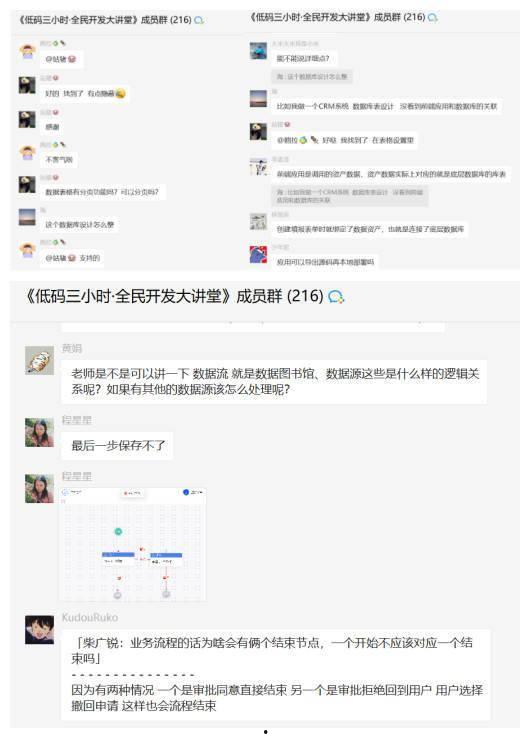Click the avatar beside '最后一步保存不了'
Image resolution: width=530 pixels, height=738 pixels.
point(39,432)
